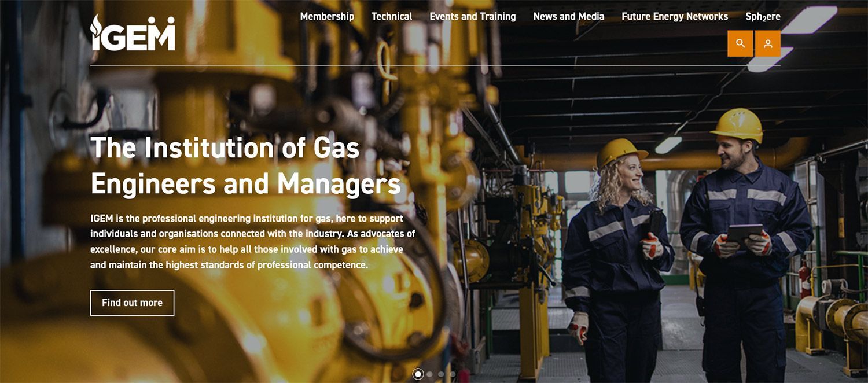Click the flame above IGEM logo

pos(96,24)
